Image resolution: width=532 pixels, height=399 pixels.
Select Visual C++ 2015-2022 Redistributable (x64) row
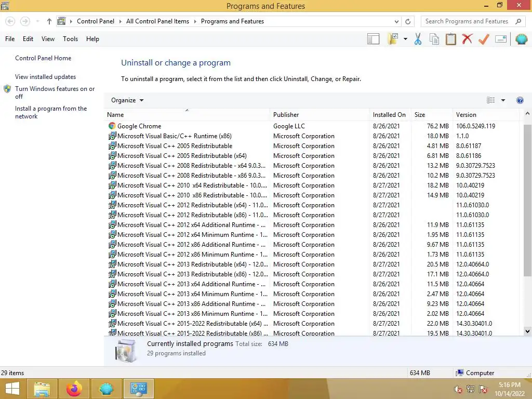(313, 324)
